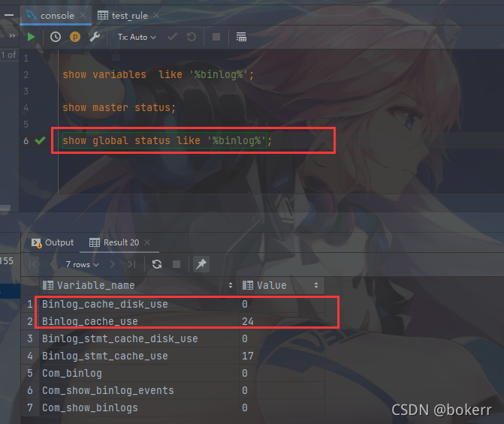Viewport: 504px width, 424px height.
Task: Go to the previous results page
Action: click(x=52, y=264)
